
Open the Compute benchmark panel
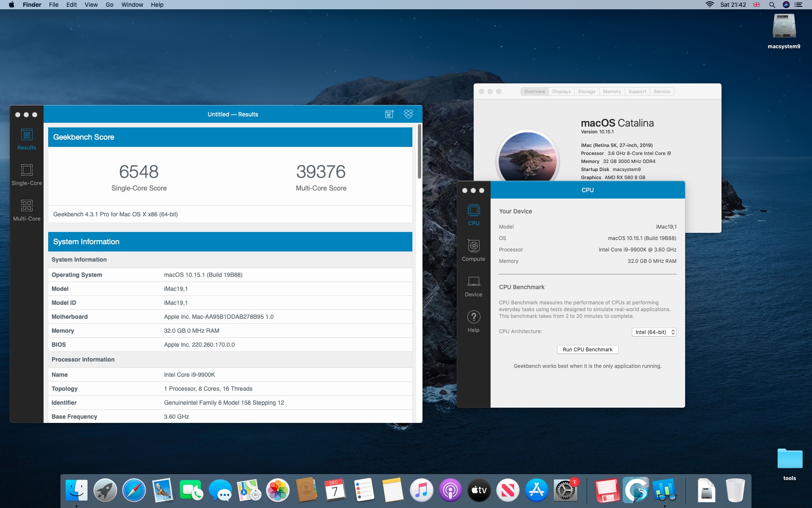(x=473, y=250)
